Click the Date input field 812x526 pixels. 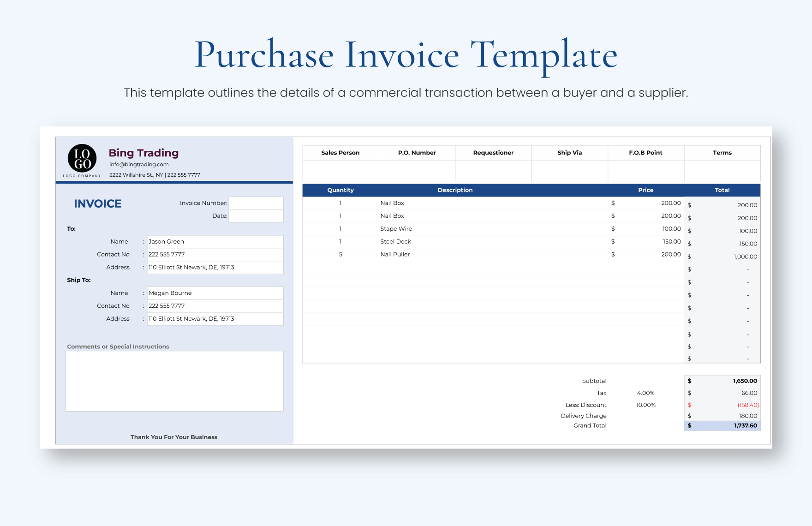click(256, 215)
